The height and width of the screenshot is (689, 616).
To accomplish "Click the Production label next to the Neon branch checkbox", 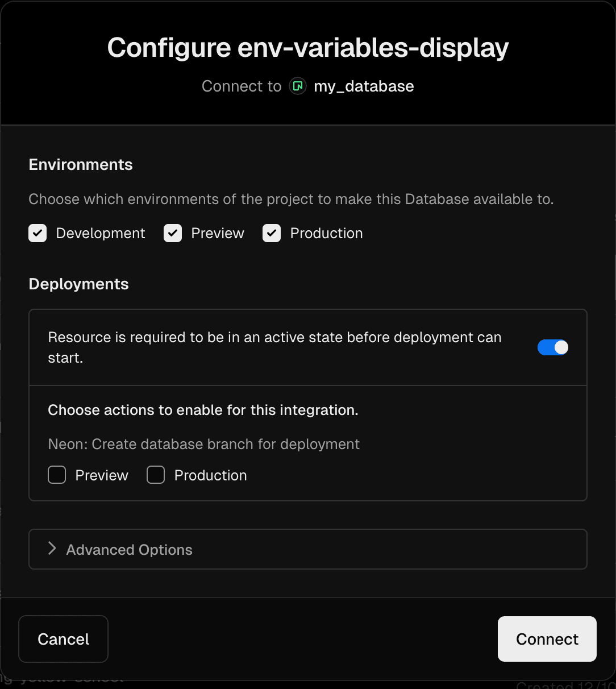I will click(210, 476).
